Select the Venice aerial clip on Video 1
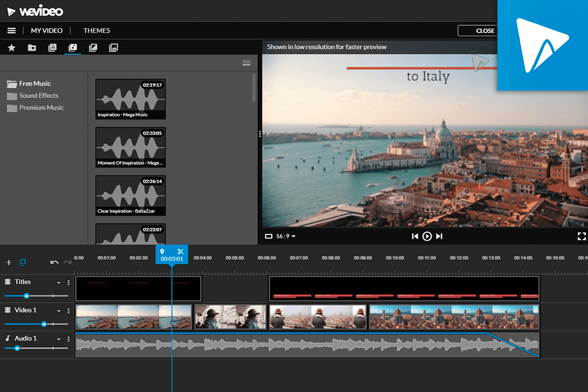The image size is (588, 392). (x=134, y=317)
